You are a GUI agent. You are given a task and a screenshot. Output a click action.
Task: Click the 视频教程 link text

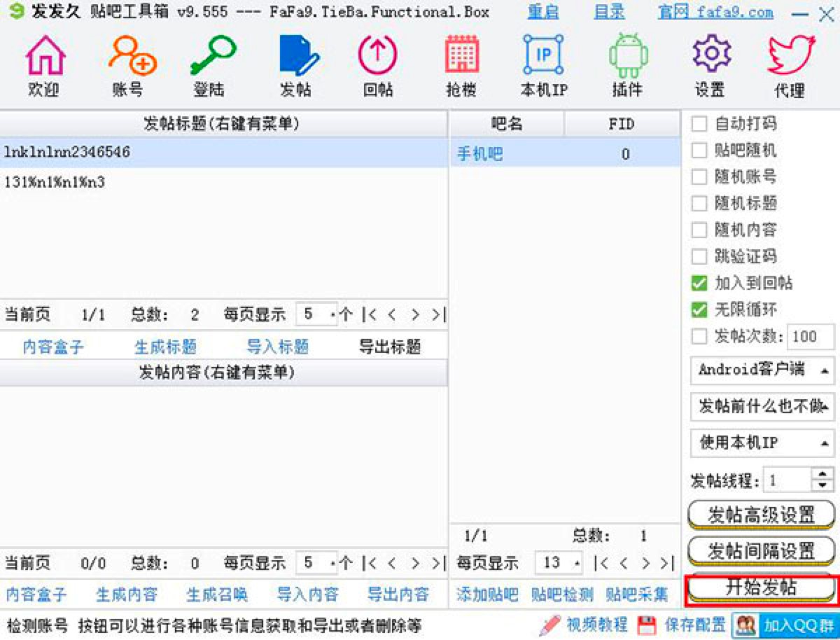(x=597, y=624)
